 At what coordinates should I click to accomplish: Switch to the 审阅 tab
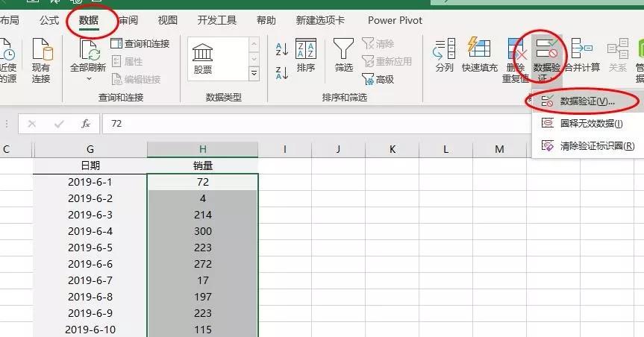pyautogui.click(x=128, y=20)
